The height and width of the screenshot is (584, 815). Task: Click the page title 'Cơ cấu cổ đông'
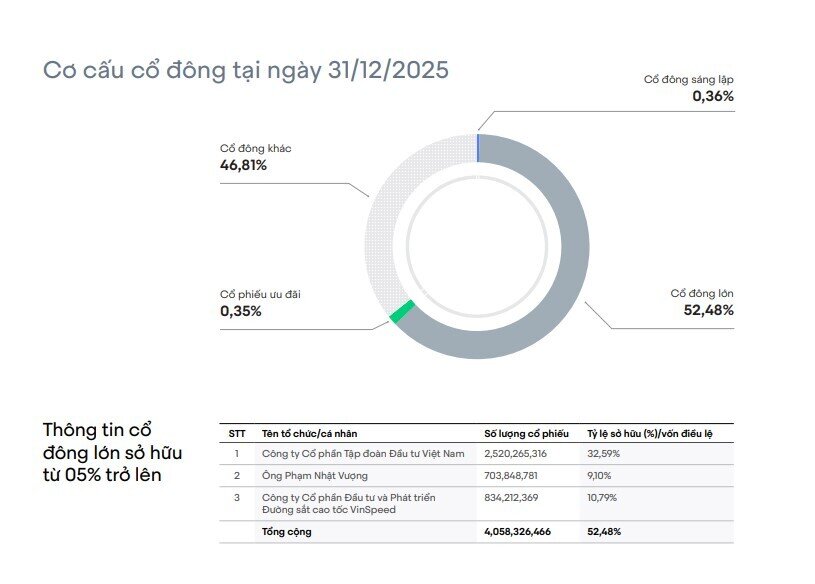(x=134, y=70)
